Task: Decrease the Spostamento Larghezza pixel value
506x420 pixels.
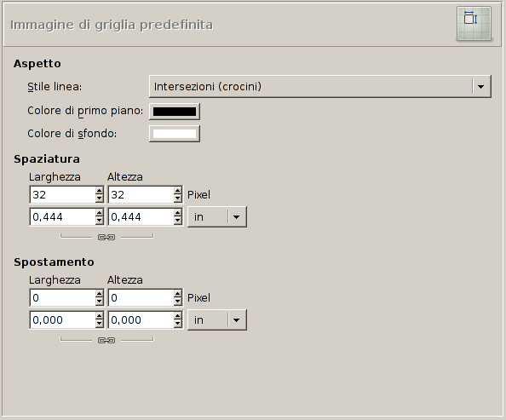Action: (100, 302)
